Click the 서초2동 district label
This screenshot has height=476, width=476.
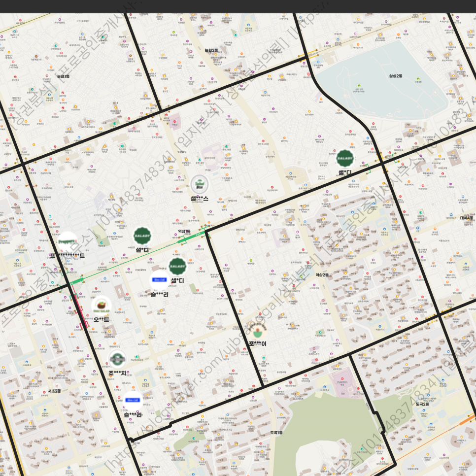coord(54,391)
